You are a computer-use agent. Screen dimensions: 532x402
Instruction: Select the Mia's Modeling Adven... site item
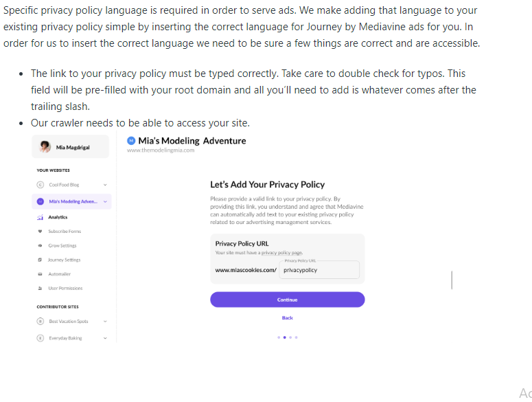(x=73, y=201)
